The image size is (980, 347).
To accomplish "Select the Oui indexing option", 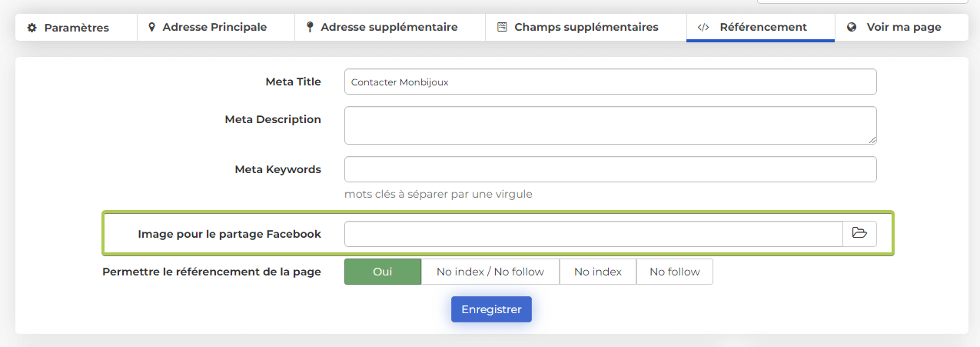I will click(382, 272).
